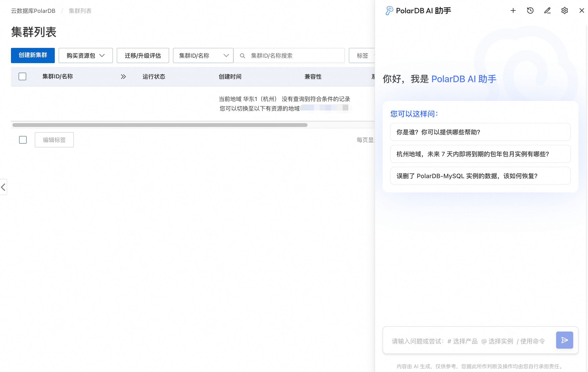Open chat history clock icon
588x372 pixels.
(530, 10)
